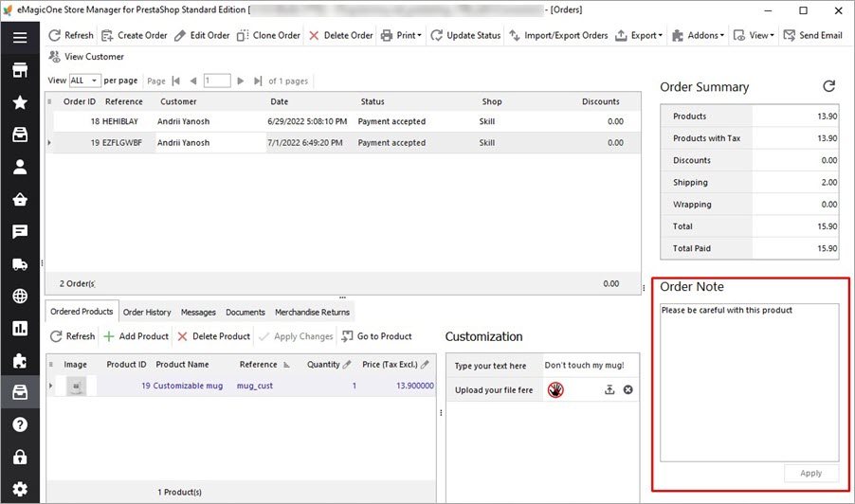Click Apply under the Order Note
Viewport: 855px width, 504px height.
click(x=811, y=473)
